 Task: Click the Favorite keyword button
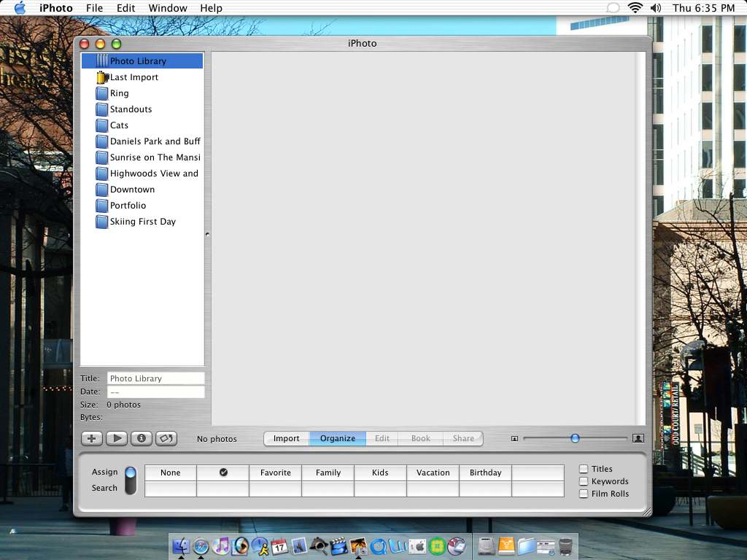point(275,472)
